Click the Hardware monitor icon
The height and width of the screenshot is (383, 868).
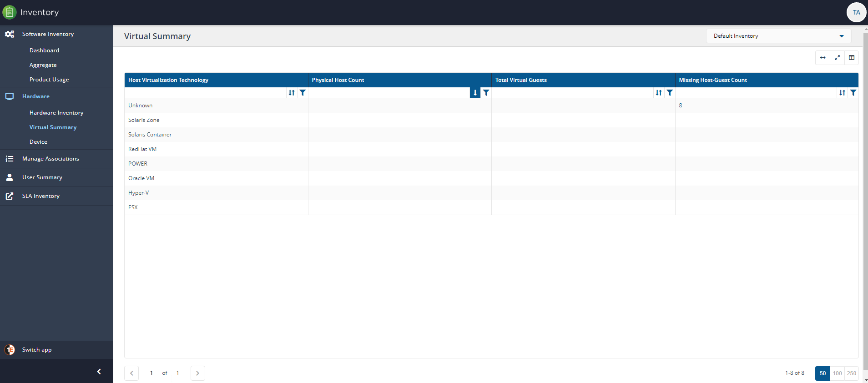(x=10, y=96)
